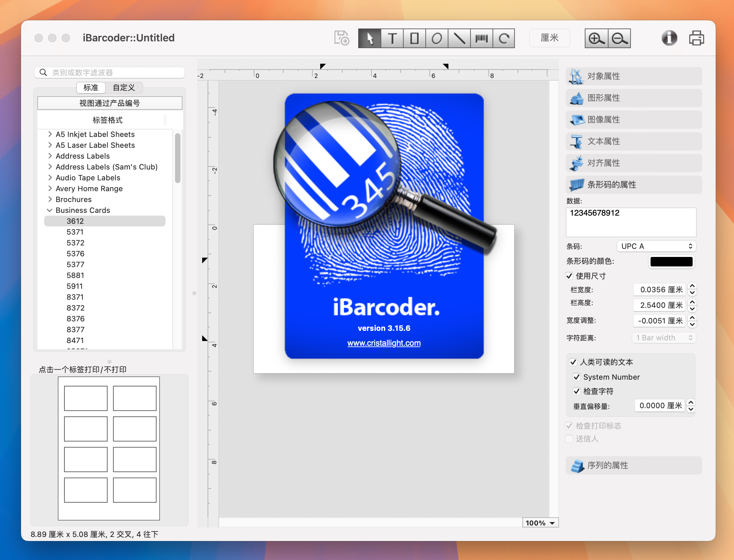Increase 栏宽度 with the stepper
734x560 pixels.
(x=692, y=286)
